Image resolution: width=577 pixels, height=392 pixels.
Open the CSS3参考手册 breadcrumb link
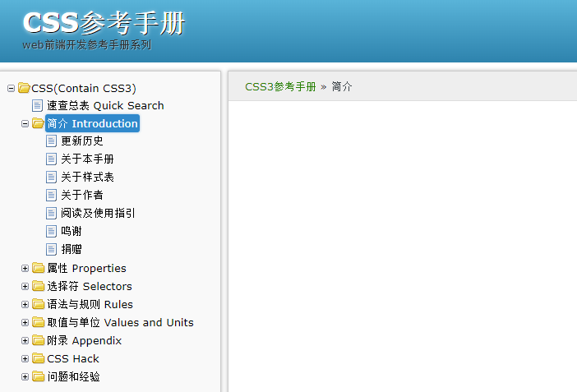(280, 87)
